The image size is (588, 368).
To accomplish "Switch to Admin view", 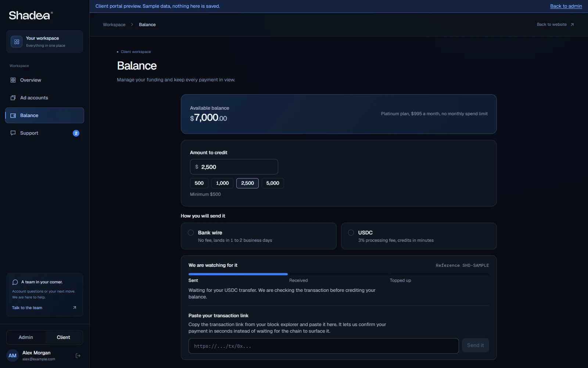I will 26,337.
